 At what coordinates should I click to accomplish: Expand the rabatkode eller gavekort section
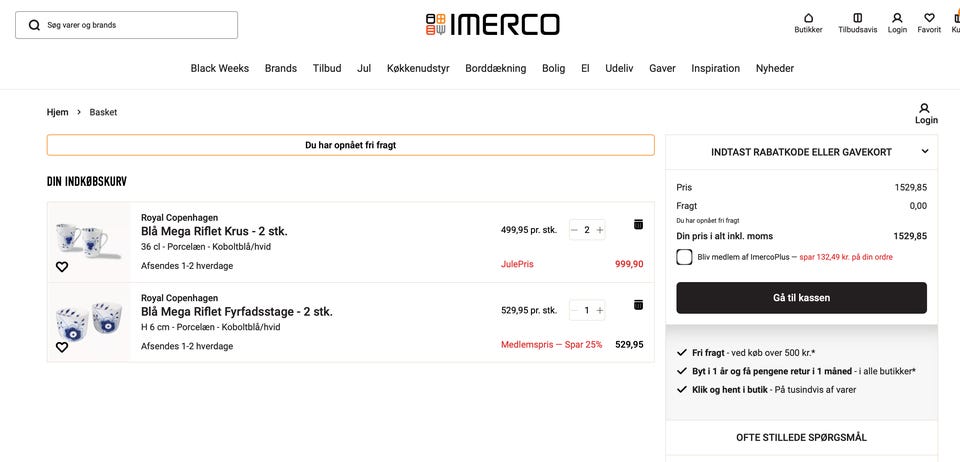point(924,152)
